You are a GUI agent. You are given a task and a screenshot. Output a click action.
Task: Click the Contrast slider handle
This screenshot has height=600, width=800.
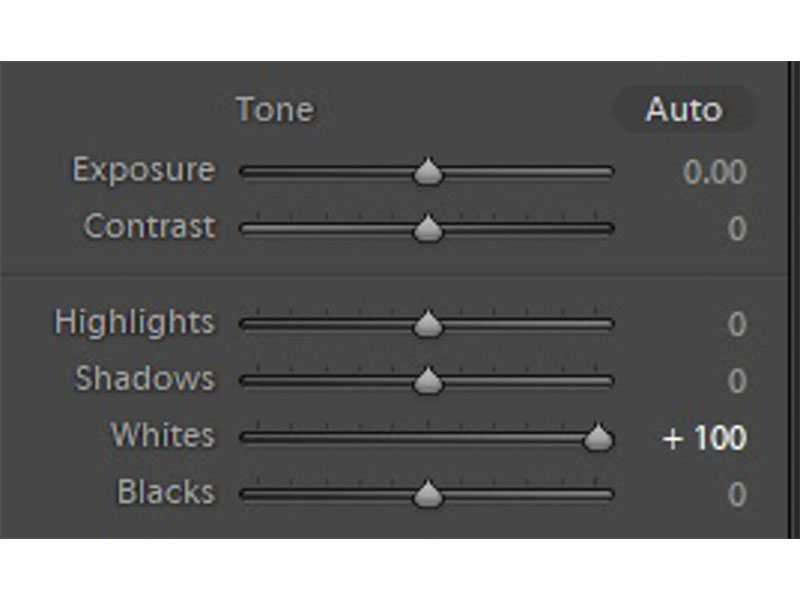428,229
